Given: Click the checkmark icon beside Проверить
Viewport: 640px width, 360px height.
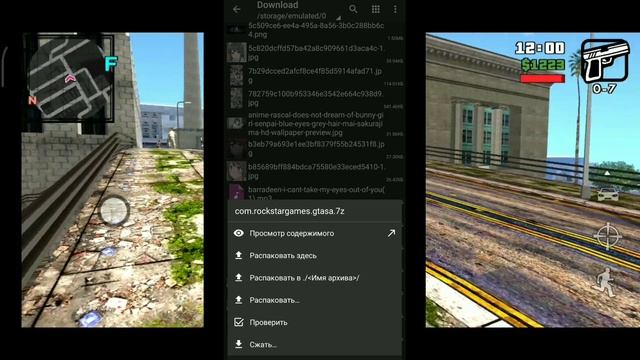Looking at the screenshot, I should 239,322.
